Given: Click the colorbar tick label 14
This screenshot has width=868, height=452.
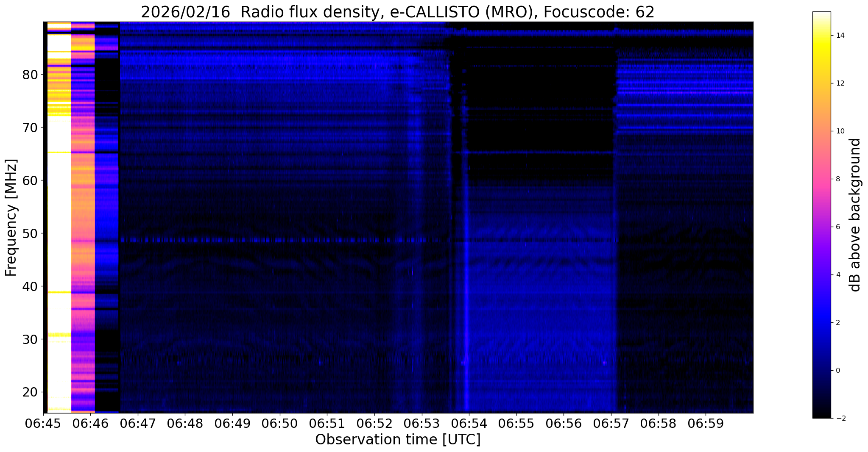Looking at the screenshot, I should click(840, 36).
